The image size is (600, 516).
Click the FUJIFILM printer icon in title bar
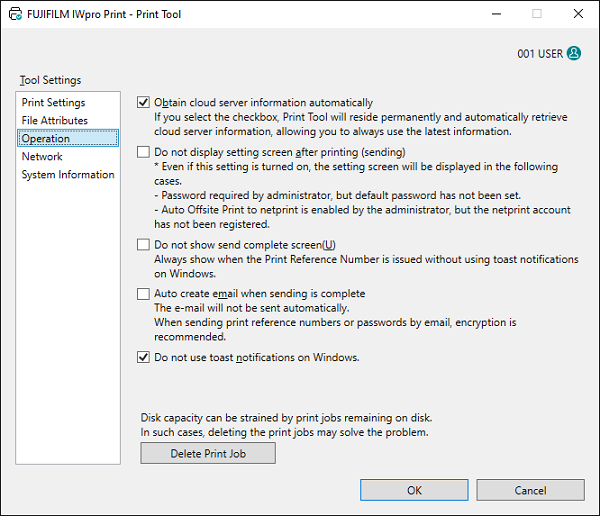click(x=16, y=15)
